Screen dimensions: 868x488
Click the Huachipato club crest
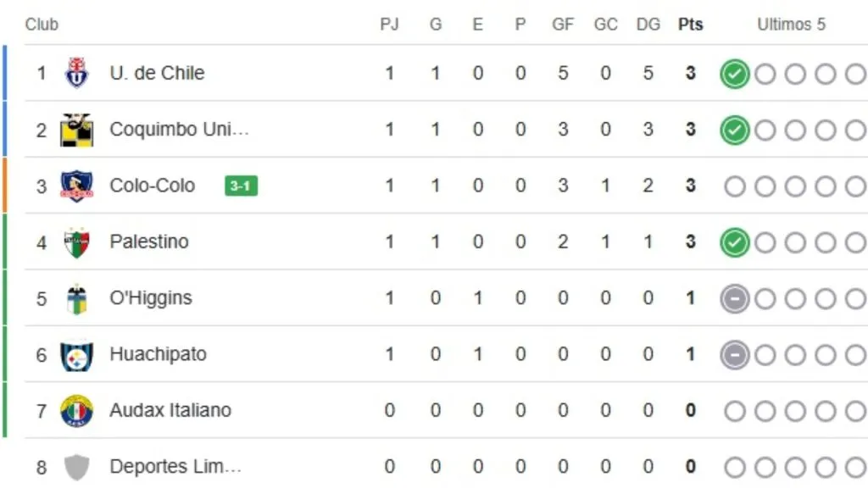tap(76, 354)
